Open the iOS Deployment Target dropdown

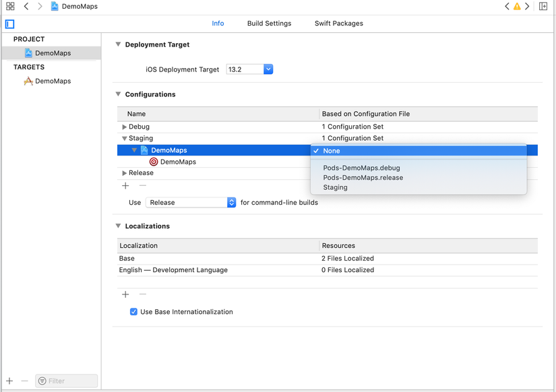click(268, 69)
